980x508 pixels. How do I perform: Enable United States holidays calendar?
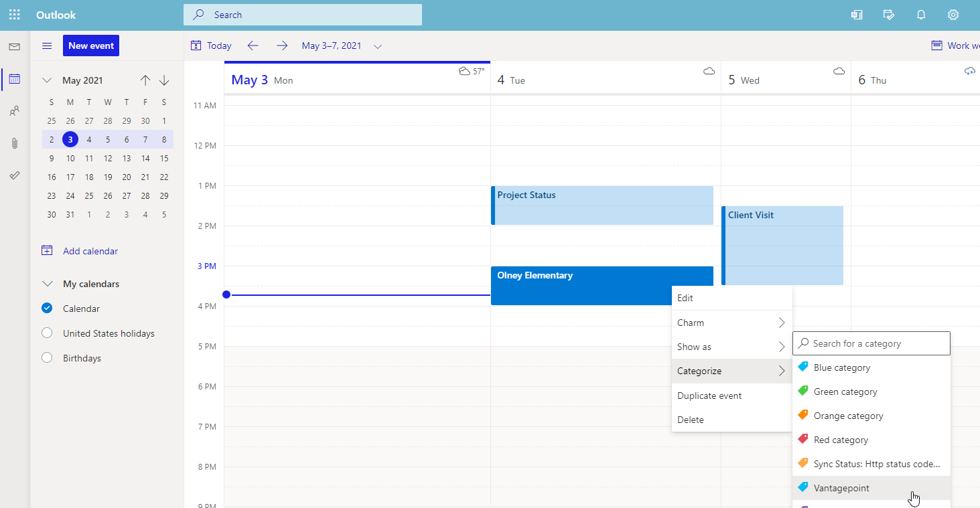tap(47, 333)
